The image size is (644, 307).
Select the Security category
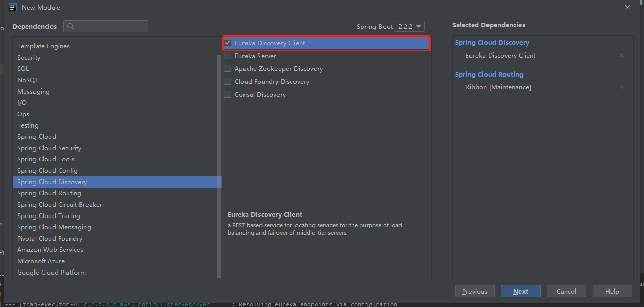(x=116, y=58)
